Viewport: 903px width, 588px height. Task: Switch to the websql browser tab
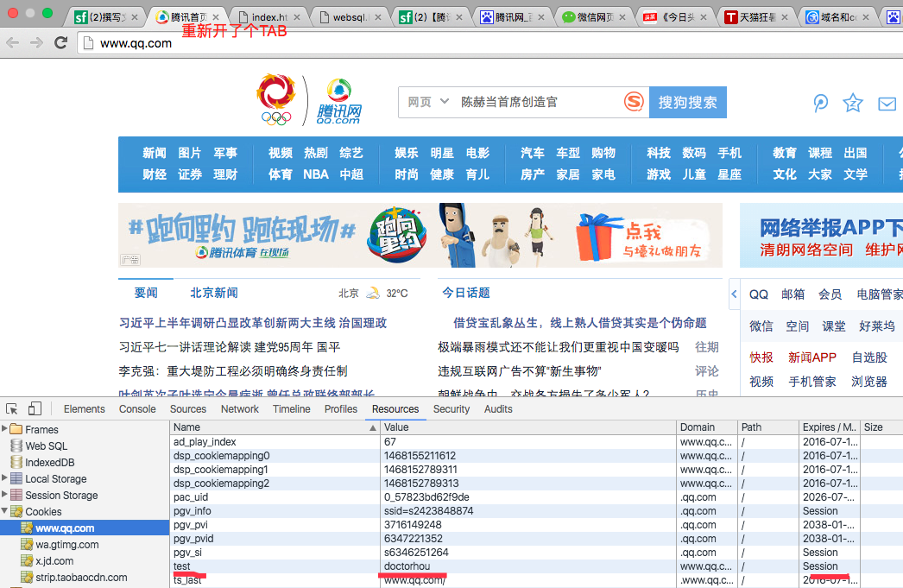click(x=349, y=17)
